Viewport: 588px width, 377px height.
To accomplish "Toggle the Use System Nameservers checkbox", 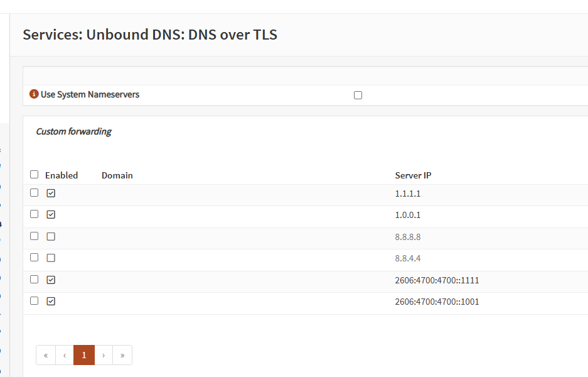I will coord(358,96).
